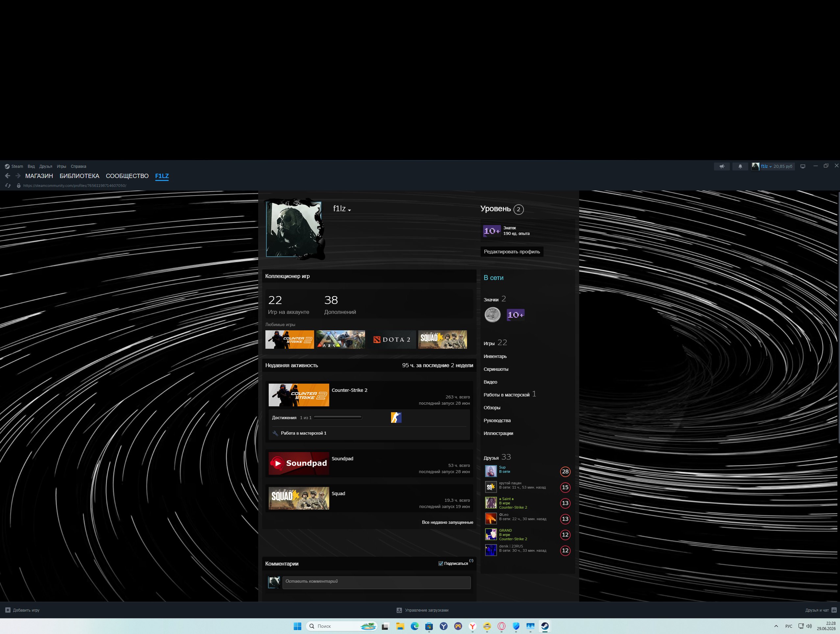
Task: Open Обзоры link
Action: pyautogui.click(x=492, y=408)
